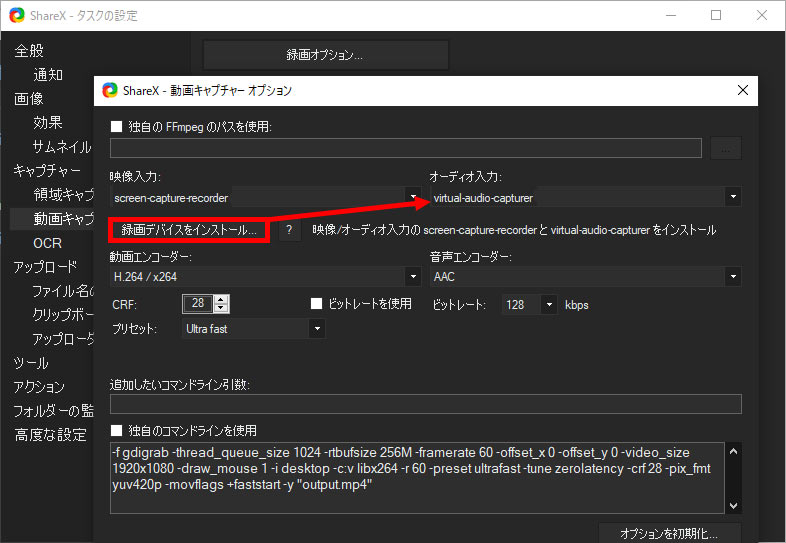This screenshot has height=543, width=786.
Task: Select 通知 in the task settings sidebar
Action: [48, 75]
